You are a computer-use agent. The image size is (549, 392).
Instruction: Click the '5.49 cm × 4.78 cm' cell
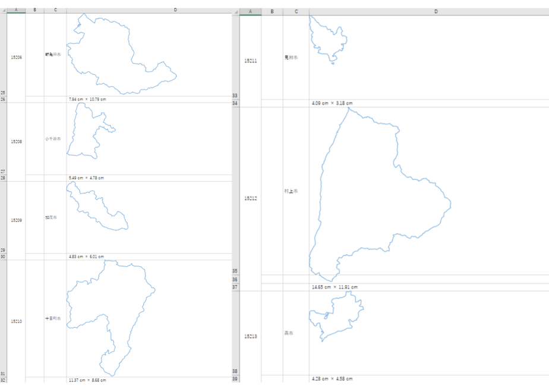[x=149, y=178]
